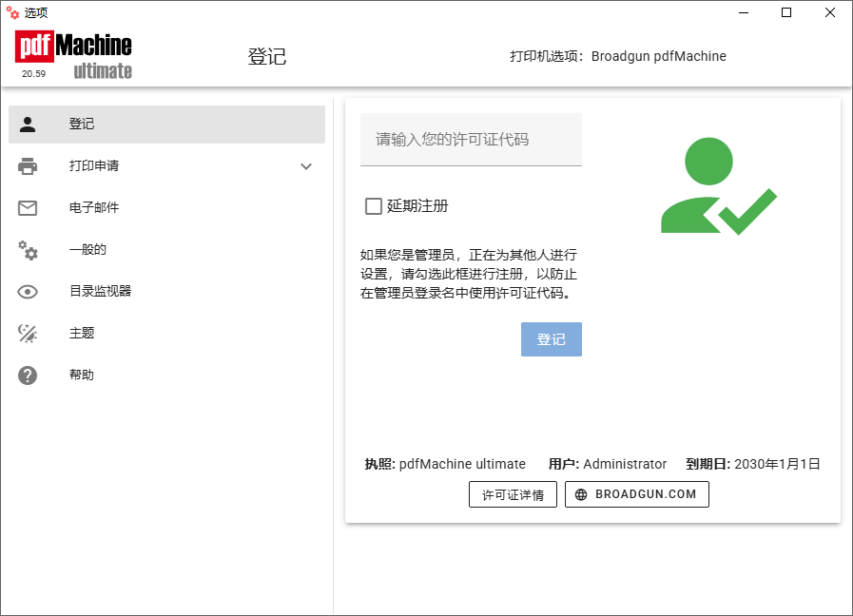Click the 到期日: 2030年1月1日 text

753,464
